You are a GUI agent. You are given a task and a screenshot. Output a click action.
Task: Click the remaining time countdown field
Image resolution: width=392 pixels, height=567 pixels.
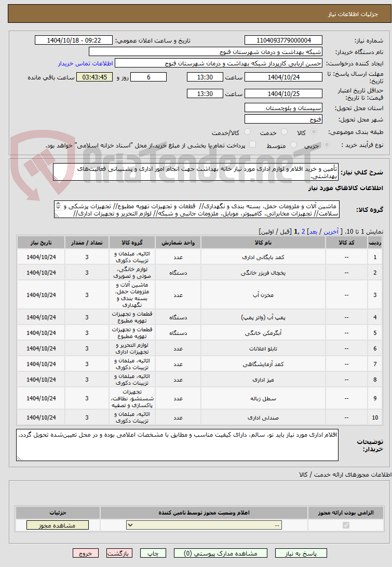[94, 77]
